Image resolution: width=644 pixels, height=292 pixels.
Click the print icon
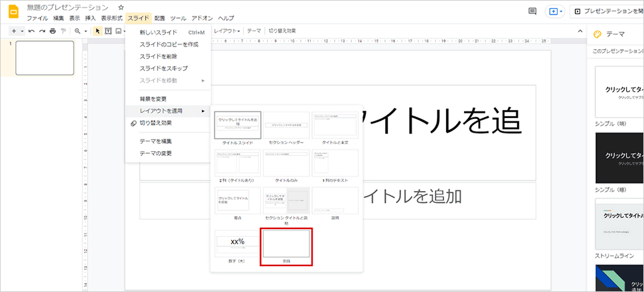click(52, 31)
